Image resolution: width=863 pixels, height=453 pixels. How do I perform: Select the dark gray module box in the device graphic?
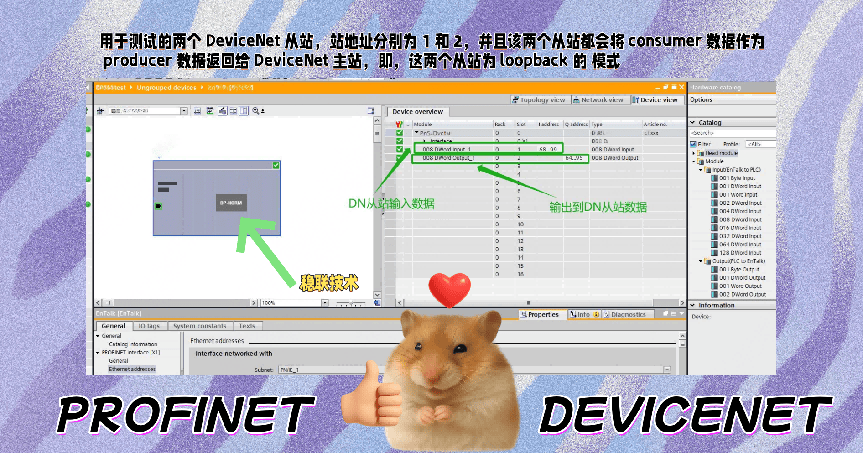coord(231,203)
